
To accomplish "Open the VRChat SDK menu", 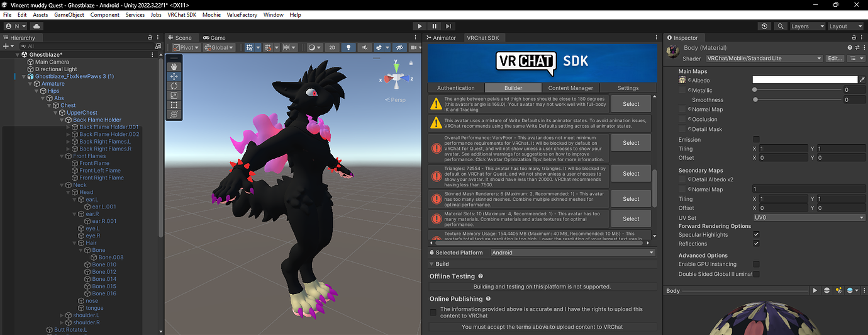I will (x=182, y=14).
